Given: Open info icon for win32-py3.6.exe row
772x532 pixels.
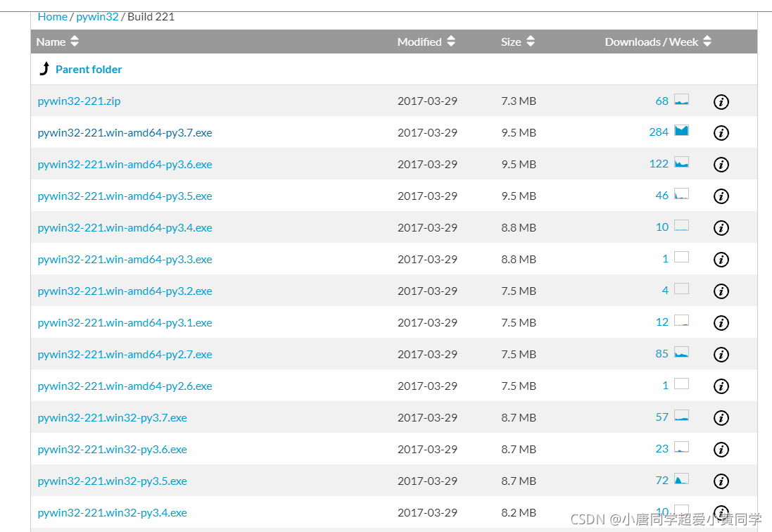Looking at the screenshot, I should point(721,450).
